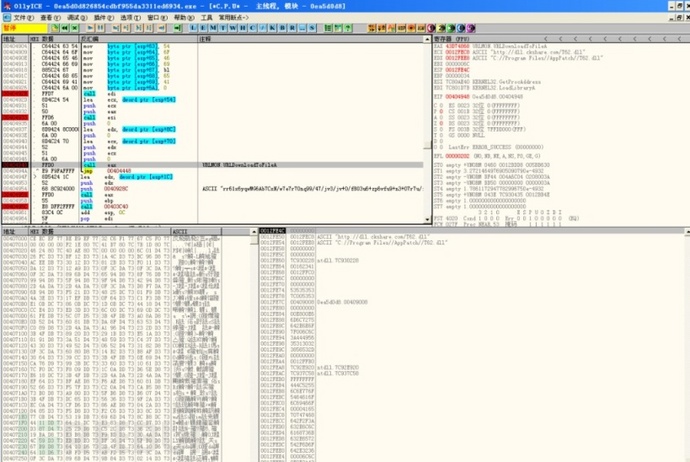
Task: Click 注释 column header
Action: [x=311, y=39]
